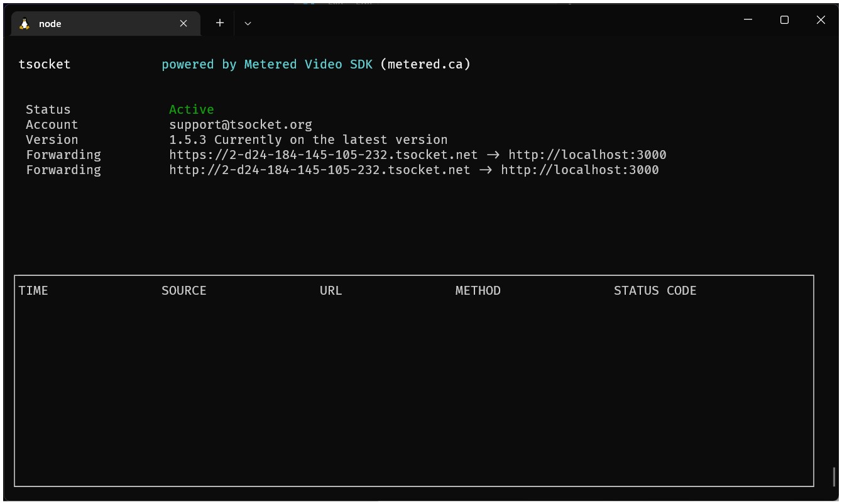Click the STATUS CODE column header
The height and width of the screenshot is (504, 842).
coord(655,290)
